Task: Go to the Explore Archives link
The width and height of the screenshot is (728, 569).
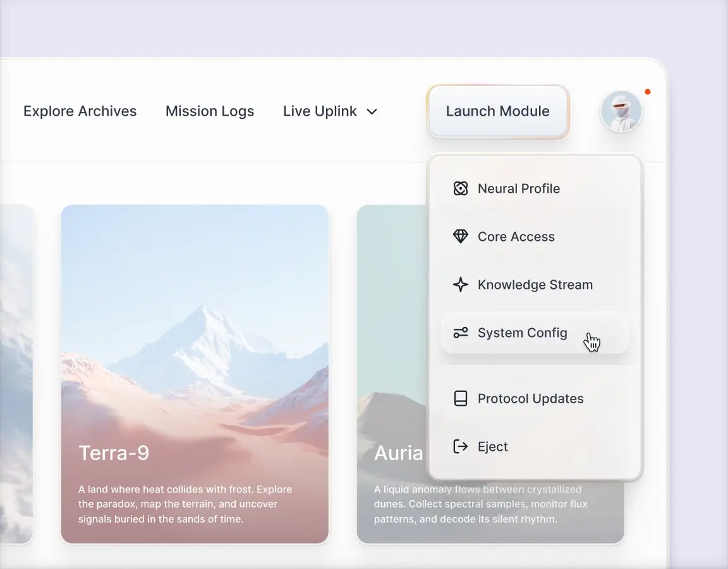Action: 80,111
